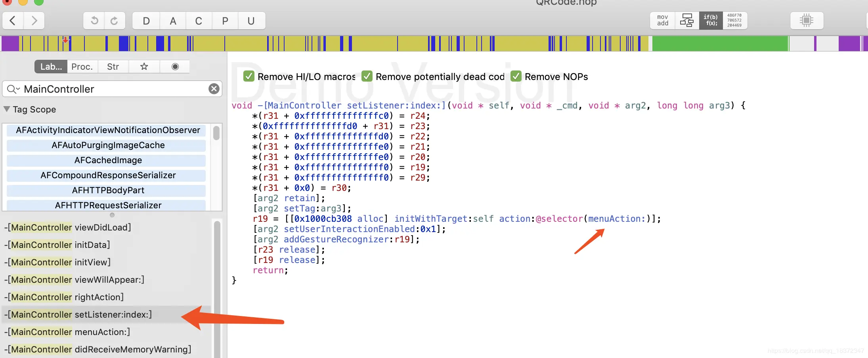Screen dimensions: 868x358
Task: Mark selection as Data with D button
Action: (146, 21)
